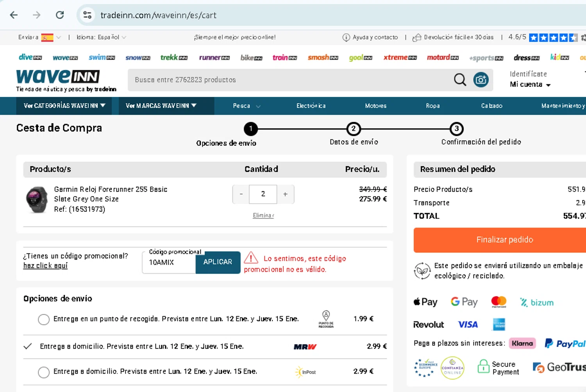Click the 4.6/5 star rating
The height and width of the screenshot is (392, 586).
tap(543, 37)
